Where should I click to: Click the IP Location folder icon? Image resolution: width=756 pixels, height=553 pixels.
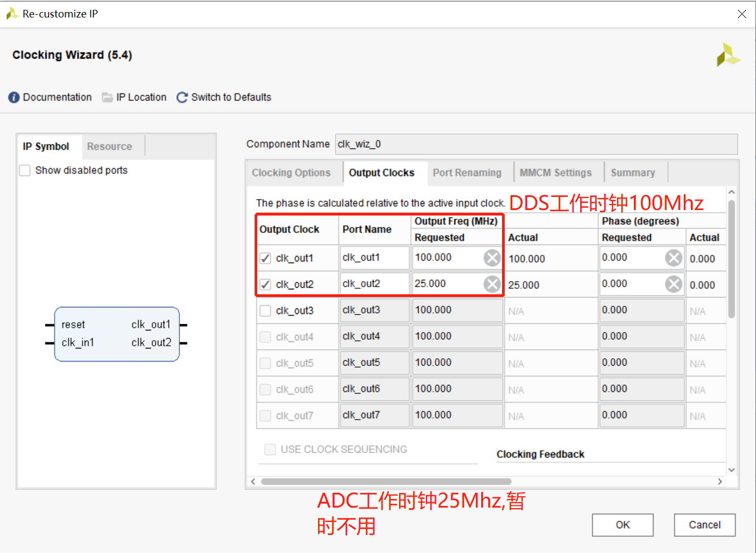(x=107, y=97)
